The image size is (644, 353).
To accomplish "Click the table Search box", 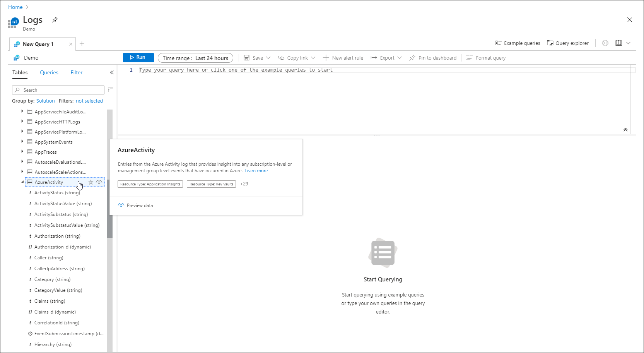I will (58, 90).
